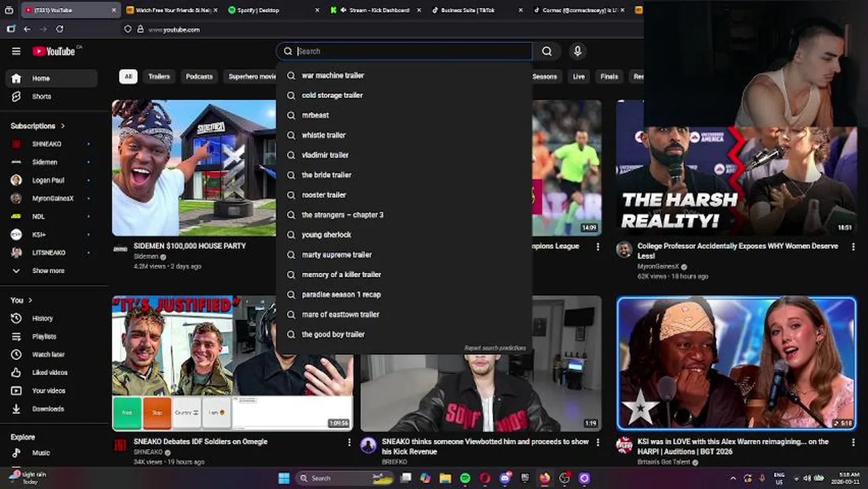Select the All filter chip
Viewport: 868px width, 489px height.
128,77
